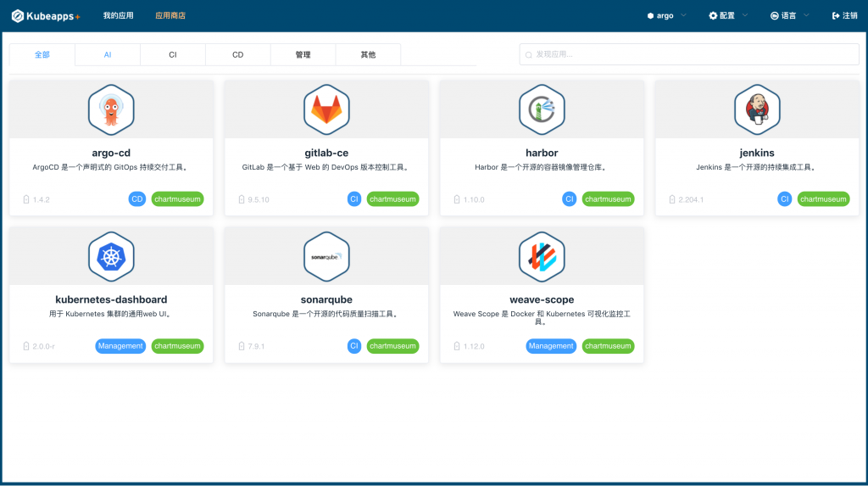This screenshot has width=868, height=486.
Task: Open the gitlab-ce fox logo icon
Action: point(326,109)
